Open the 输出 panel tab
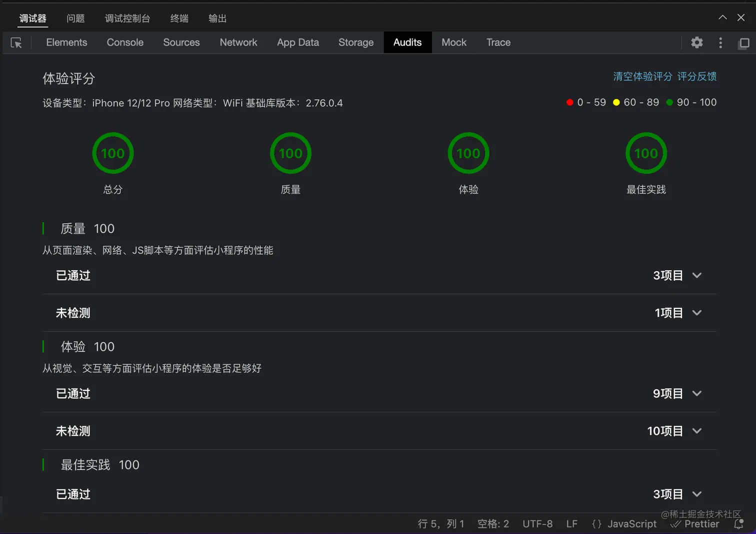 [x=217, y=19]
